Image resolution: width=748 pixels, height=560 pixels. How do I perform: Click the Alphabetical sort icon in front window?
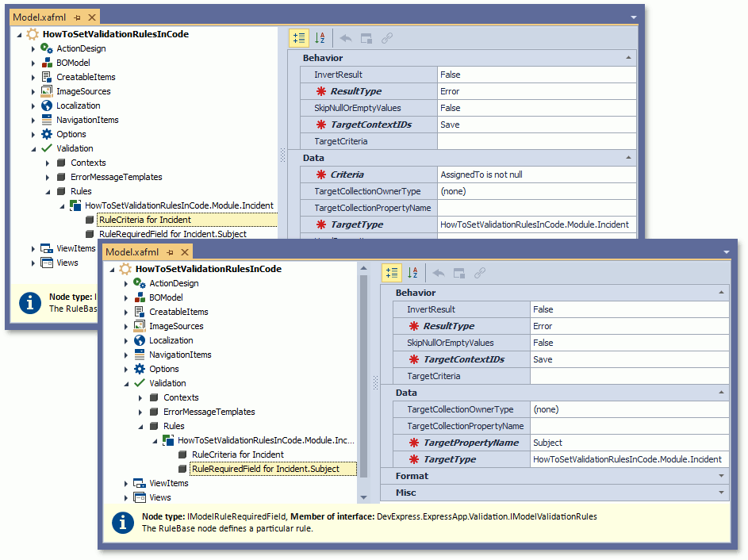(412, 273)
